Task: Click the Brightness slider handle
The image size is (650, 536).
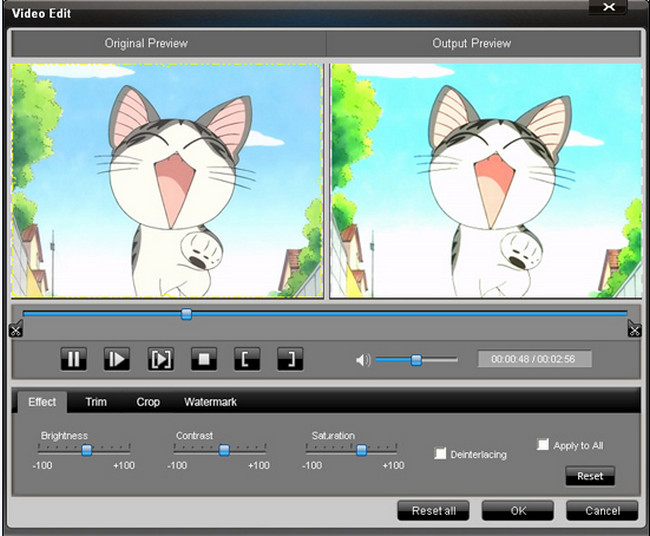Action: point(87,450)
